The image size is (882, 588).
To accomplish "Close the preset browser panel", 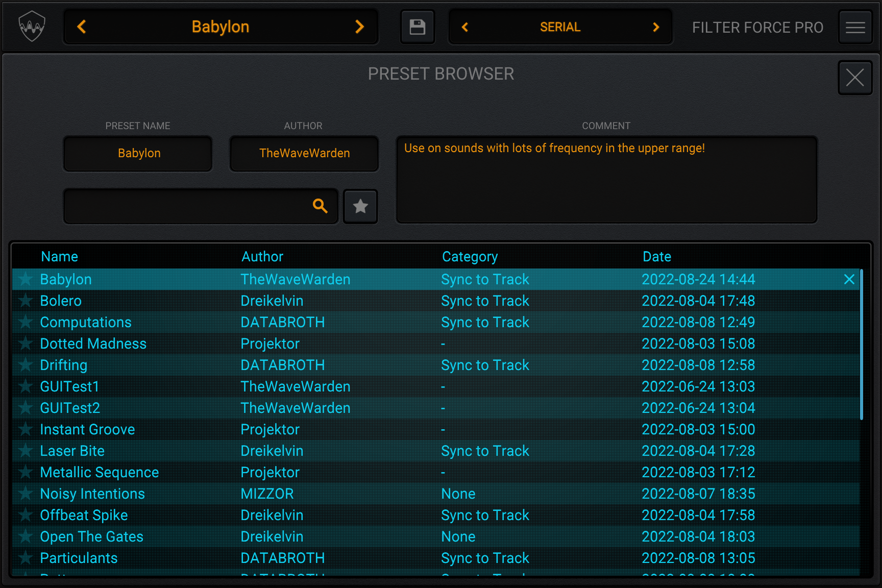I will point(854,78).
